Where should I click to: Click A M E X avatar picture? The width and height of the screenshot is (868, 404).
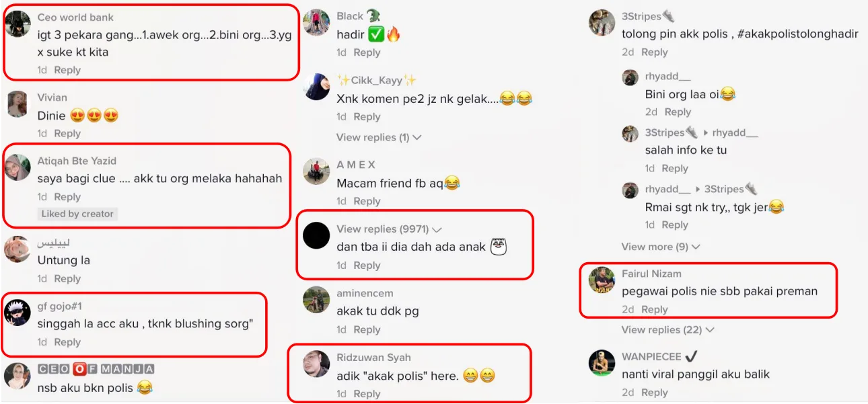pyautogui.click(x=316, y=171)
